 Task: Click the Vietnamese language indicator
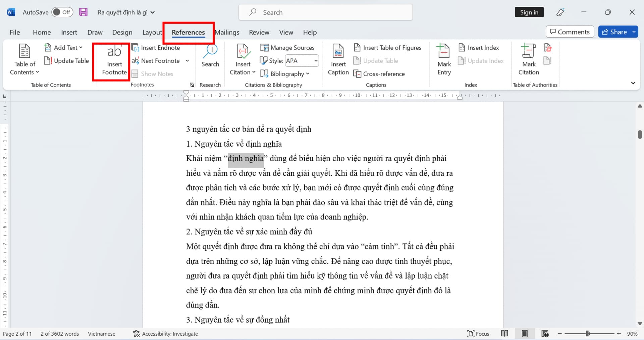click(101, 334)
